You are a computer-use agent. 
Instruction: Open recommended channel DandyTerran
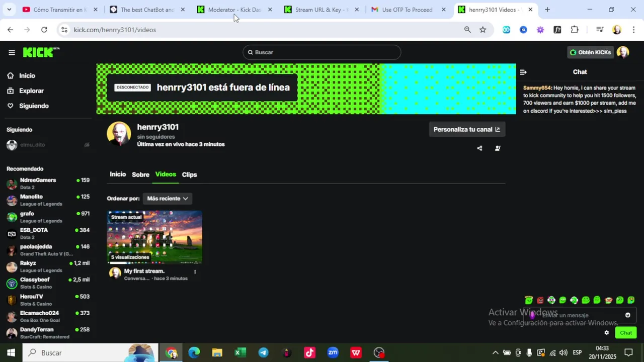(48, 333)
